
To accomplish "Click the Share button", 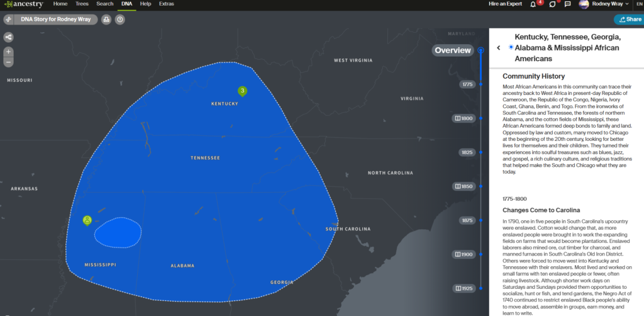I will [x=629, y=20].
